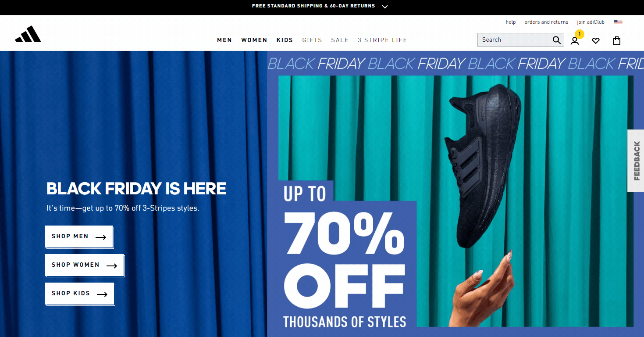Click the US flag country selector
The width and height of the screenshot is (644, 337).
(x=618, y=22)
